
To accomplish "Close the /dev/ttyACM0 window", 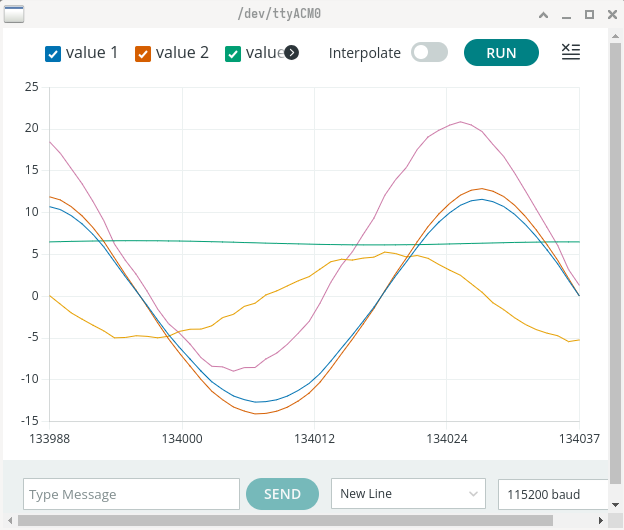I will pyautogui.click(x=610, y=15).
